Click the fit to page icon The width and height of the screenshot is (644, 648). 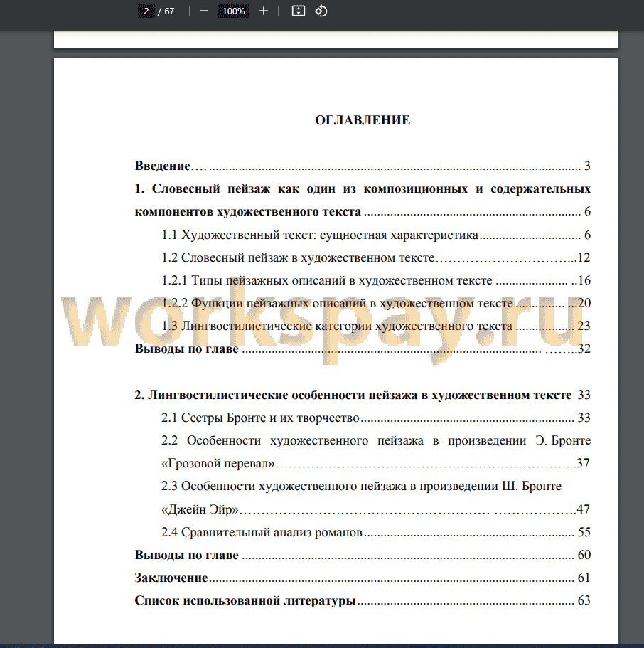point(299,11)
